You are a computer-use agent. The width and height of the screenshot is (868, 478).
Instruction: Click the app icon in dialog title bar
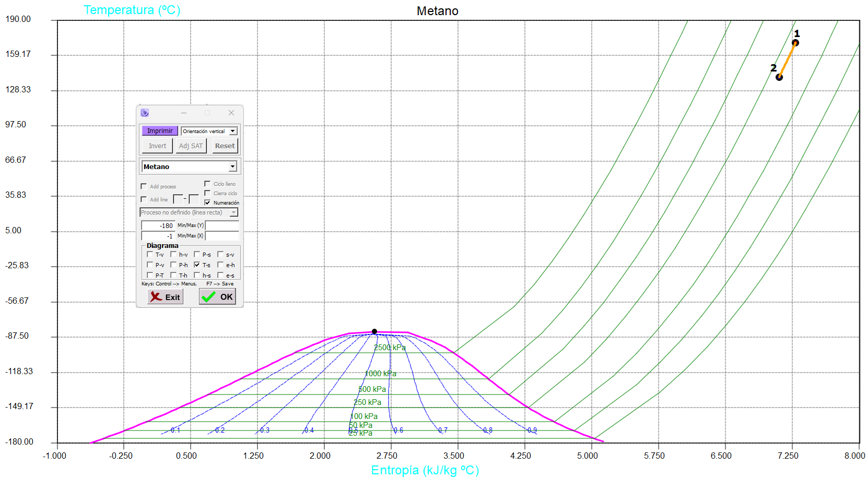[x=145, y=113]
